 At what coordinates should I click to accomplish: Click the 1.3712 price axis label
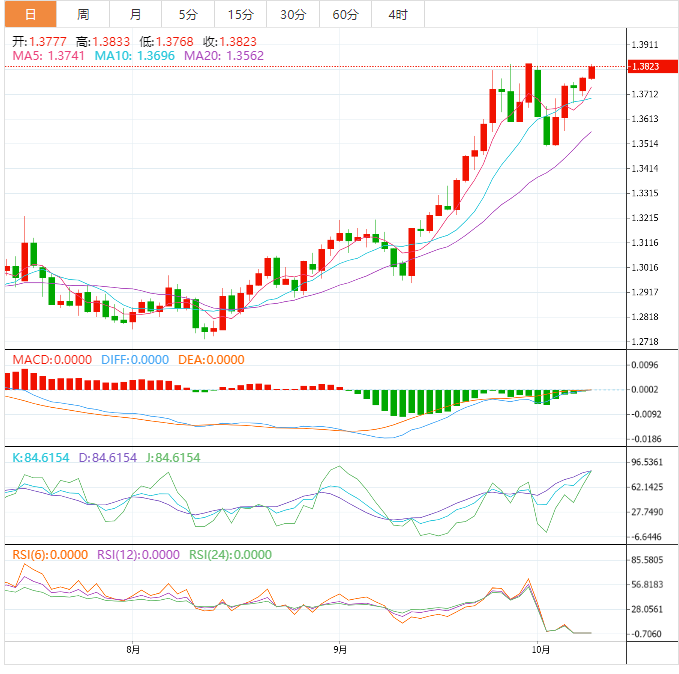(x=645, y=94)
